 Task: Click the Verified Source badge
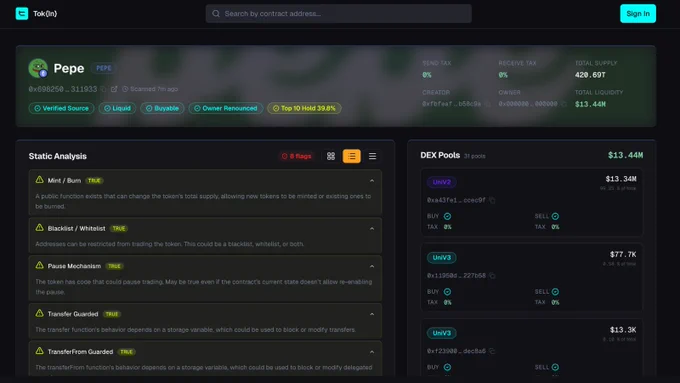pyautogui.click(x=61, y=108)
